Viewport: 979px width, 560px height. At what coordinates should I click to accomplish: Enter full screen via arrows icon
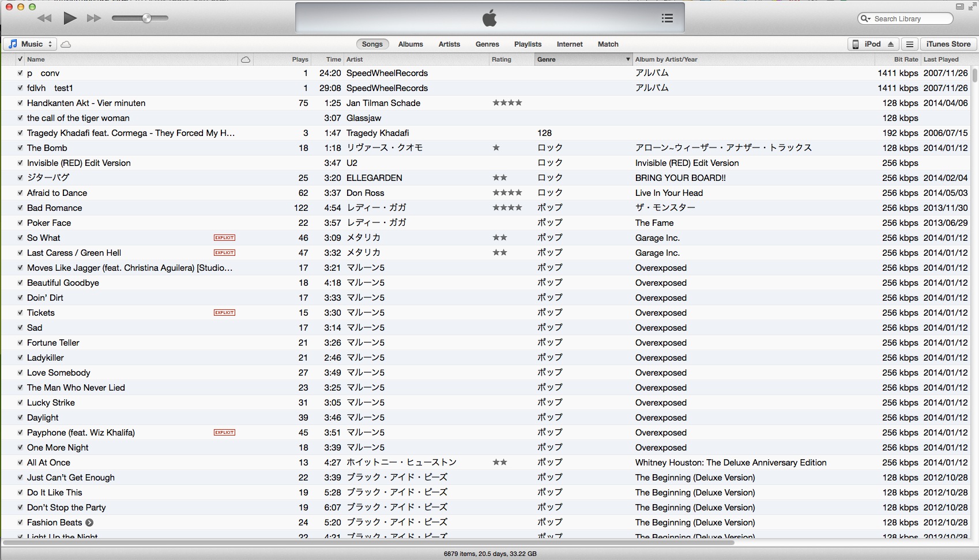pyautogui.click(x=972, y=7)
